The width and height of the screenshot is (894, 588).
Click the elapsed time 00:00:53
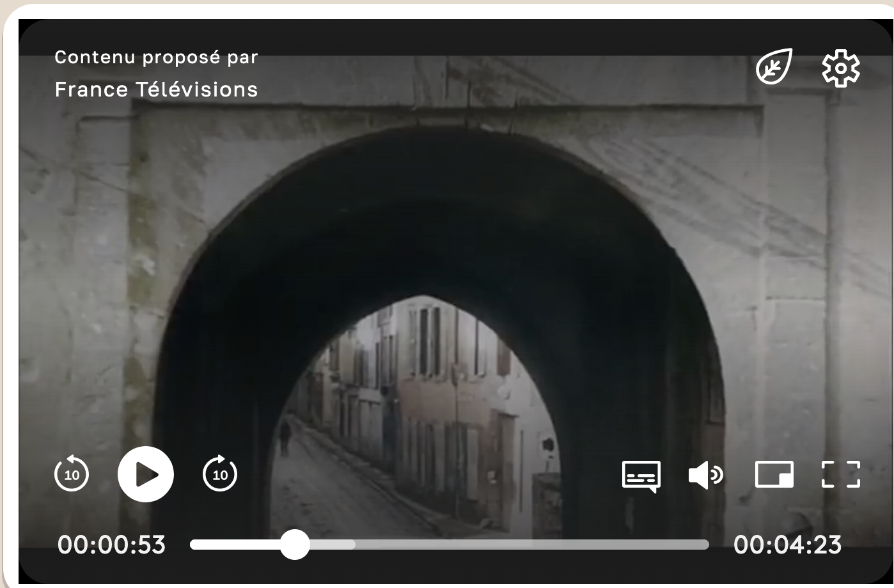coord(111,545)
